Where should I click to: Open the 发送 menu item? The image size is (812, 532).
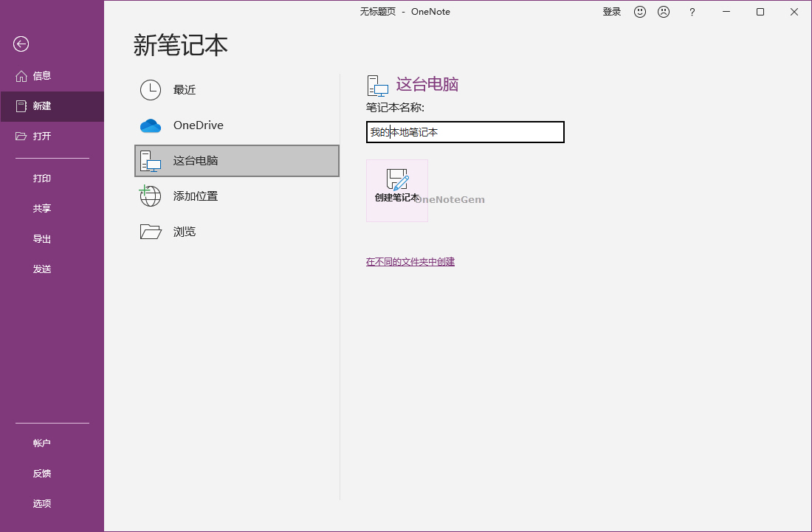coord(42,269)
